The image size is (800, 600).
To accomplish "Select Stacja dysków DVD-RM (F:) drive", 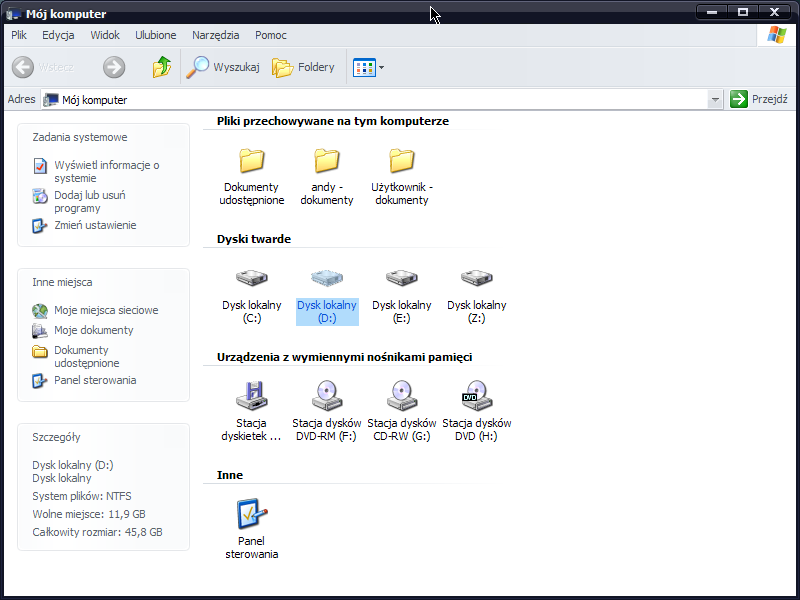I will (327, 395).
